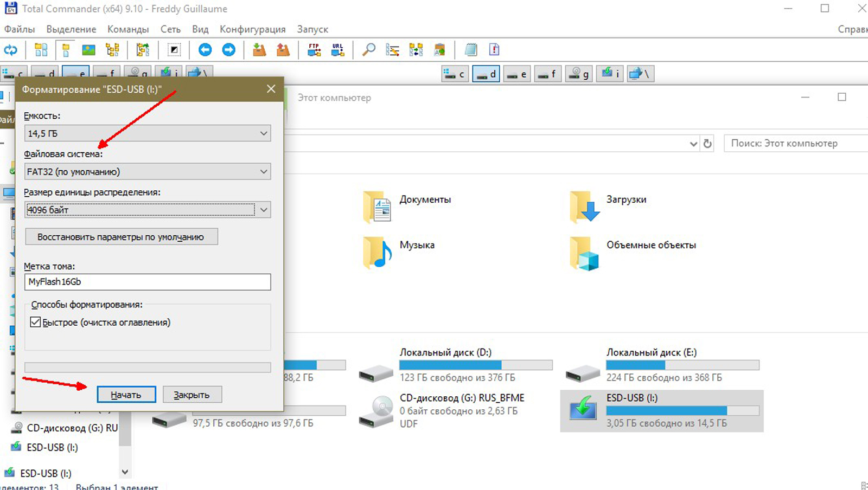Switch to brief file names view icon
The height and width of the screenshot is (490, 868).
[x=41, y=50]
